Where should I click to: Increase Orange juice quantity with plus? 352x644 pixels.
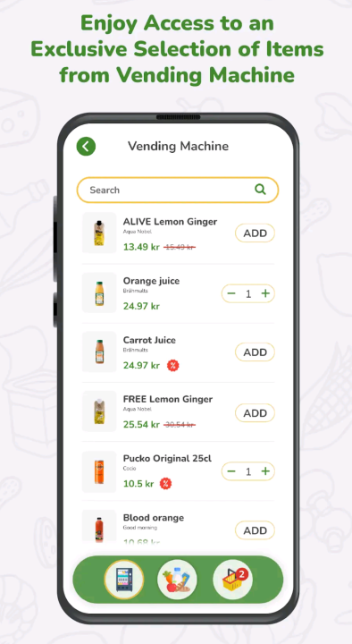coord(265,293)
